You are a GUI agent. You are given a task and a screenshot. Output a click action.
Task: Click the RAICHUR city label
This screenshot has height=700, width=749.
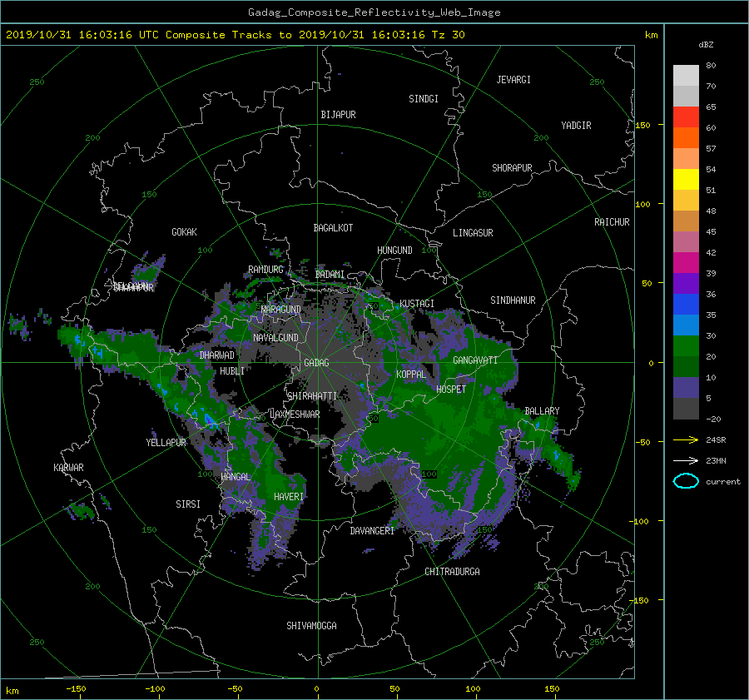tap(612, 222)
